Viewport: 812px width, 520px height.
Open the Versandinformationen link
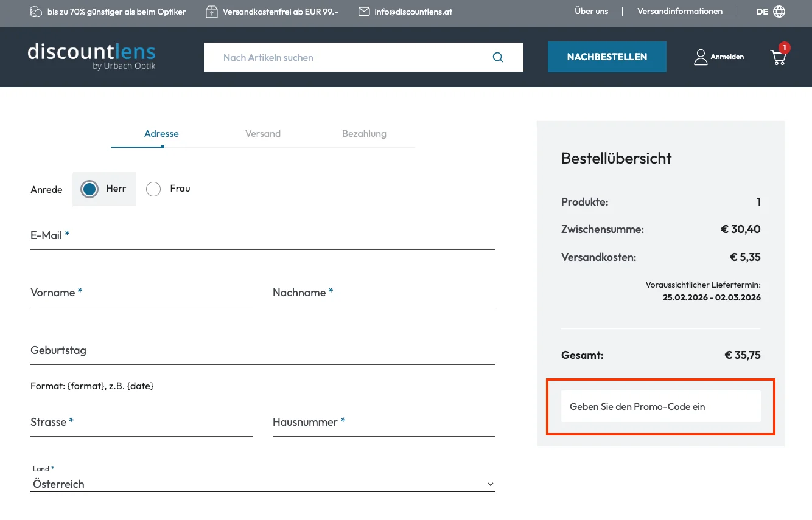680,11
